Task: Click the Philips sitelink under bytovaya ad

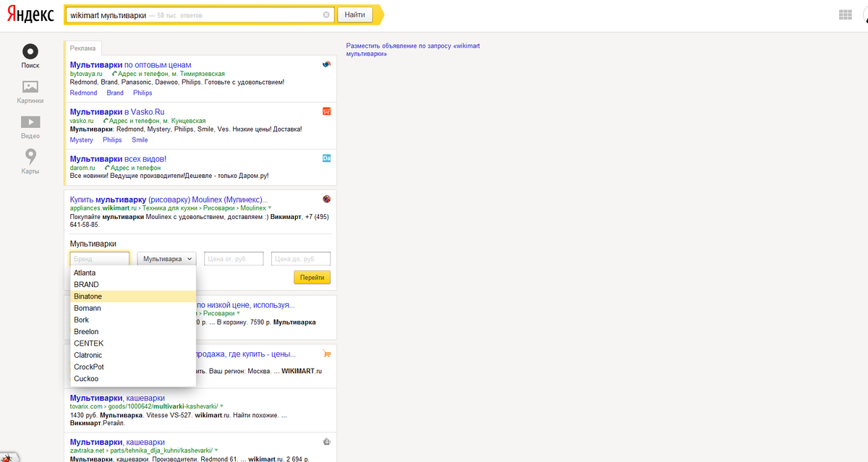Action: tap(142, 93)
